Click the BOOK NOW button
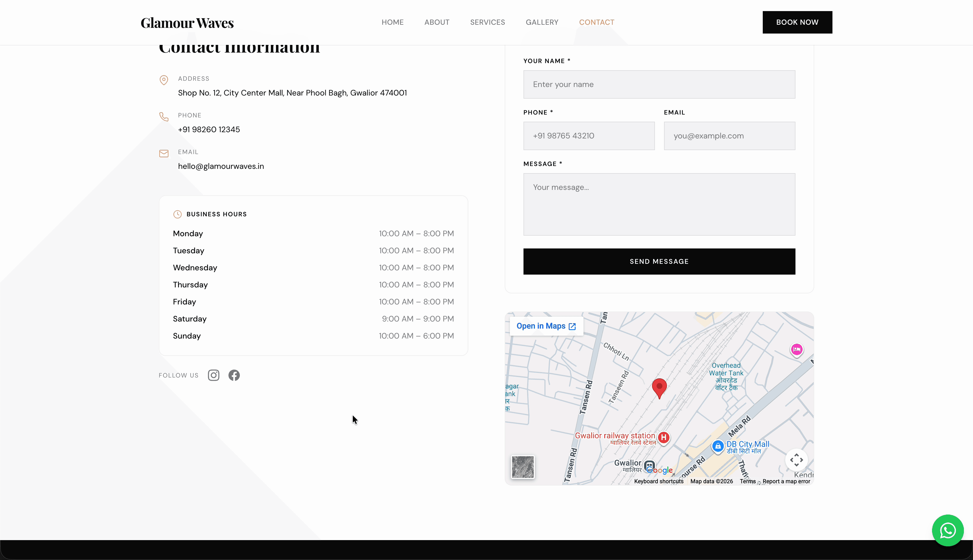Screen dimensions: 973x560 (797, 22)
